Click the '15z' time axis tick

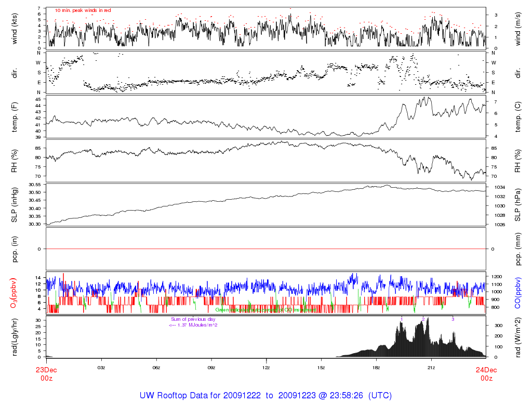point(321,368)
